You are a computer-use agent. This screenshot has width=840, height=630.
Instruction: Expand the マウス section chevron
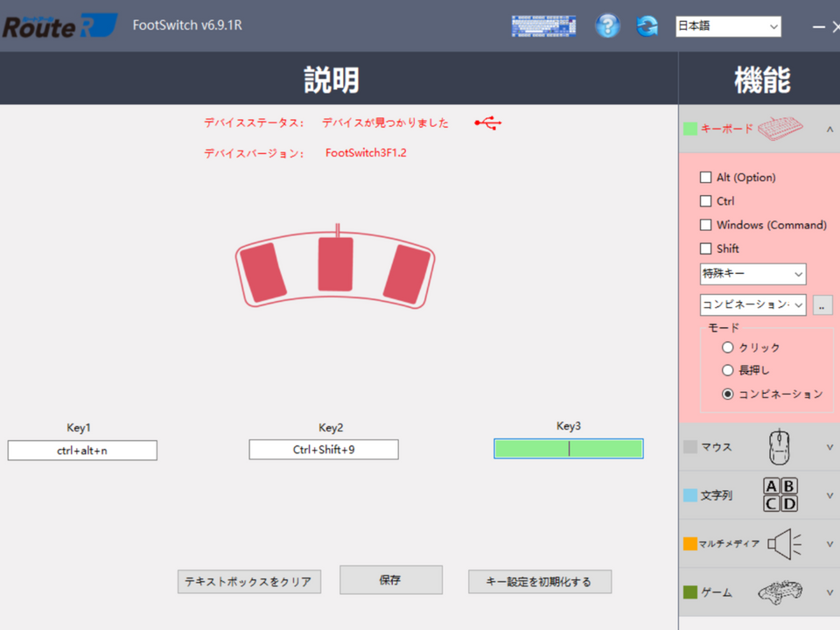pos(829,447)
